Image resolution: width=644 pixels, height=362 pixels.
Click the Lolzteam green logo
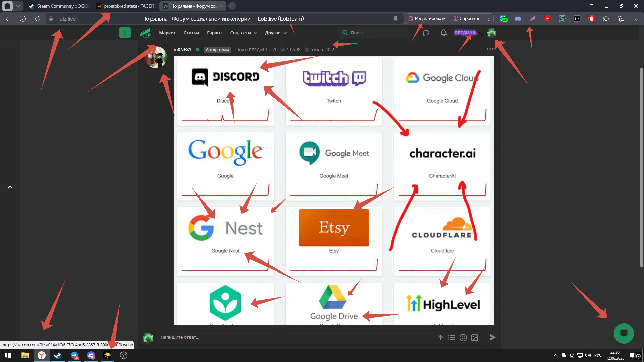[x=145, y=33]
